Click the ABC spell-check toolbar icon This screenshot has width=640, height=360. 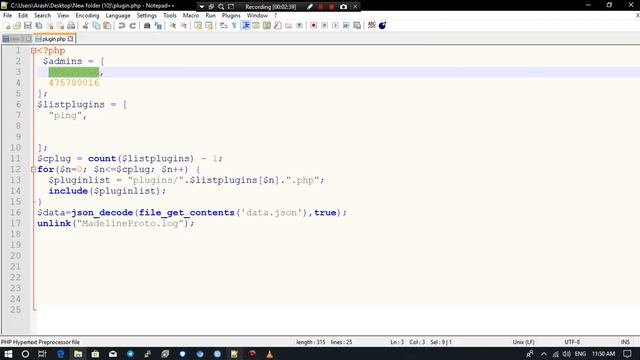pos(371,25)
